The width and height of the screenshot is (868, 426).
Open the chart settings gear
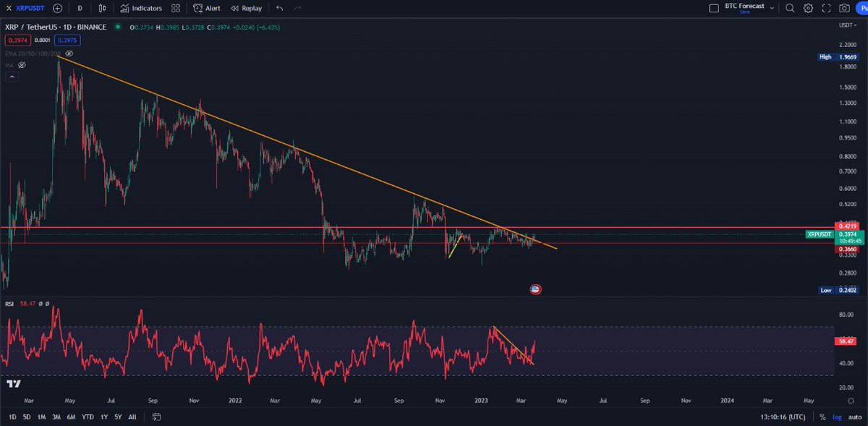[x=809, y=9]
